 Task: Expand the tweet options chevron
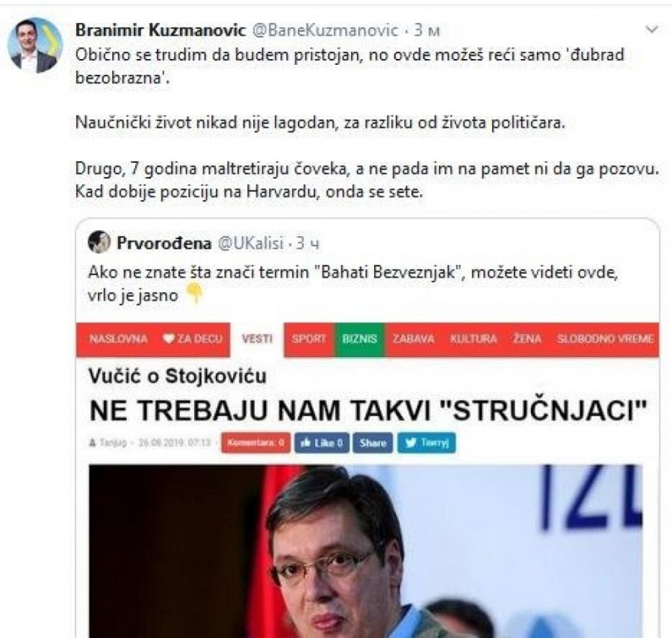(x=652, y=30)
